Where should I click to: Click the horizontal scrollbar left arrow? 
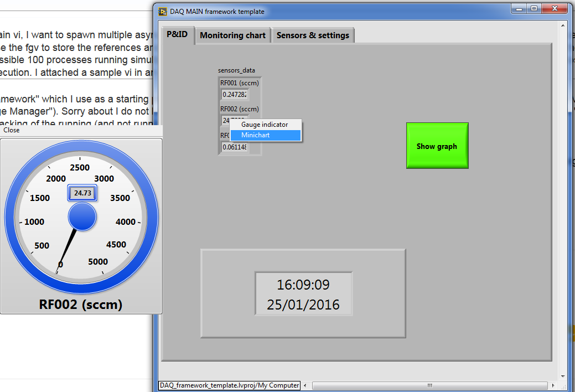[x=305, y=385]
